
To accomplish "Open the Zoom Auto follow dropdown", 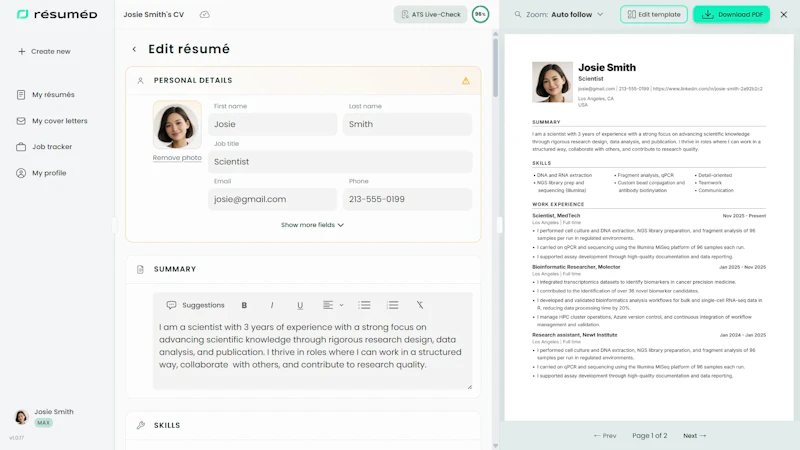I will [x=565, y=14].
